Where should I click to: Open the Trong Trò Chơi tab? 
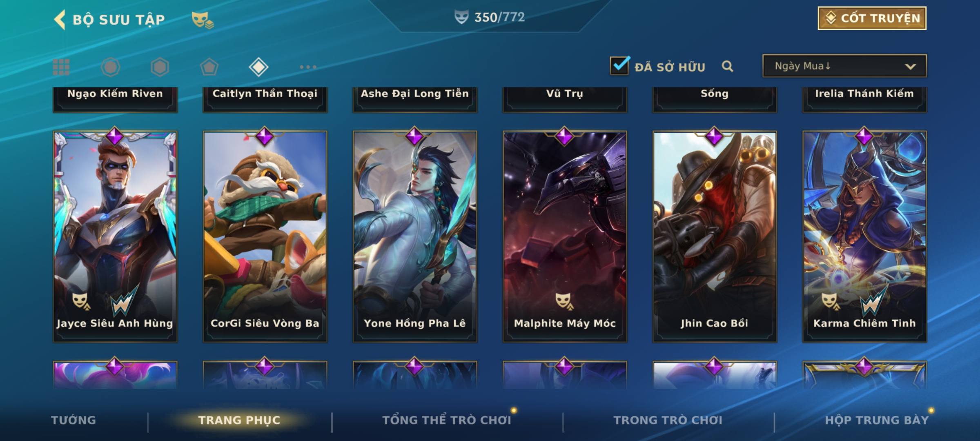(668, 420)
